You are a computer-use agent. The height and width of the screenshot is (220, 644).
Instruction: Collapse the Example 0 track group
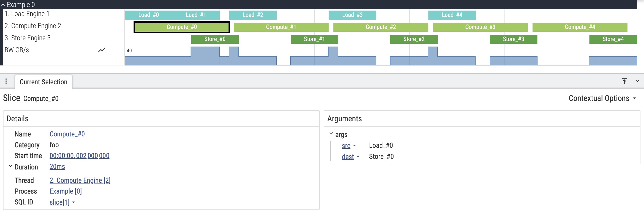[4, 4]
